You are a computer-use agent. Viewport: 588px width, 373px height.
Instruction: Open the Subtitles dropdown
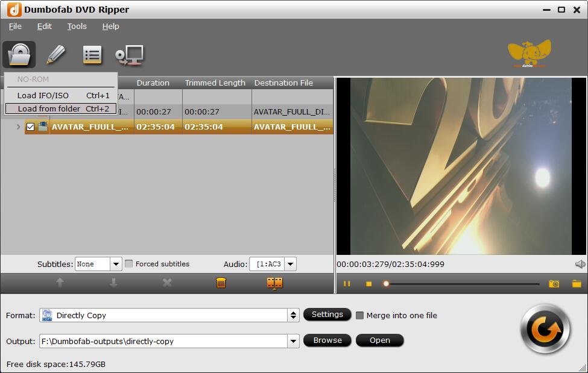116,264
